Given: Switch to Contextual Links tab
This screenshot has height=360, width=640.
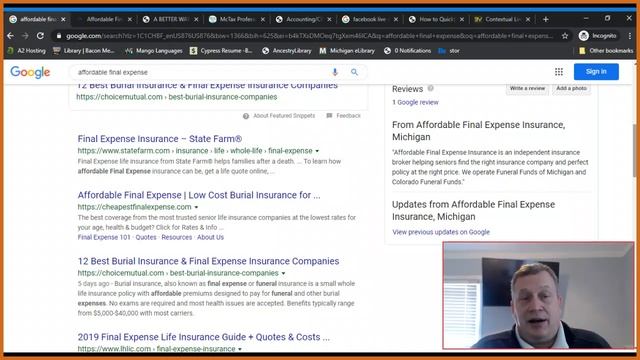Looking at the screenshot, I should click(501, 19).
